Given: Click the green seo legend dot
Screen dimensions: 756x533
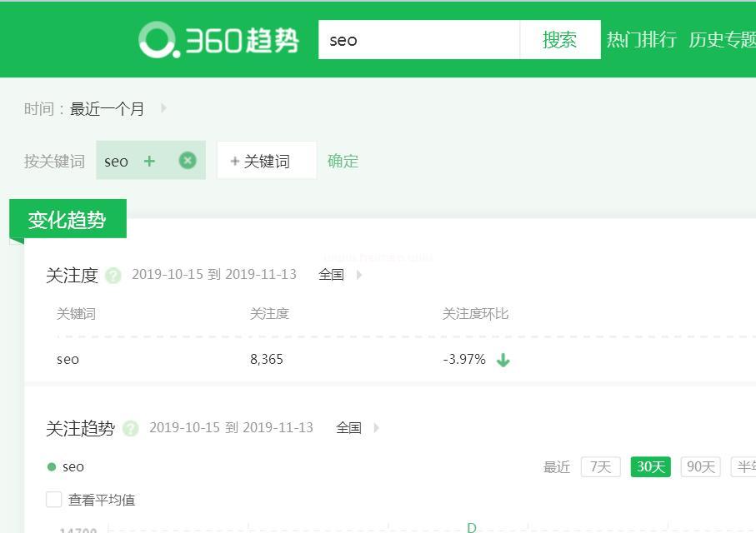Looking at the screenshot, I should [x=52, y=467].
